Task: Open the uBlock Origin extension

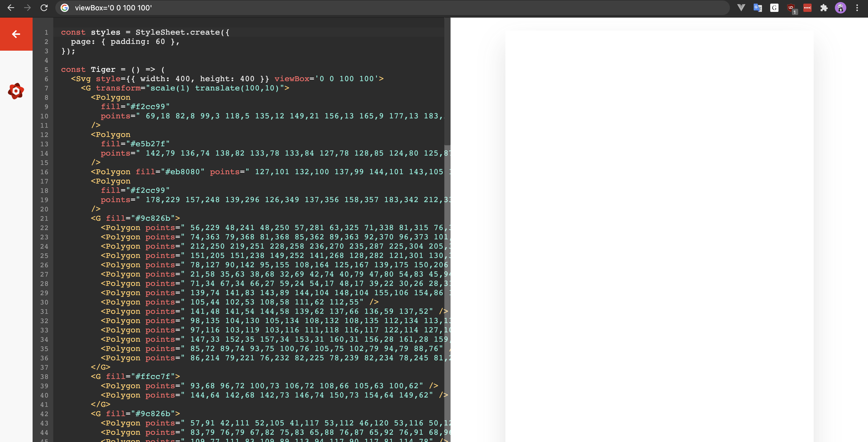Action: (791, 7)
